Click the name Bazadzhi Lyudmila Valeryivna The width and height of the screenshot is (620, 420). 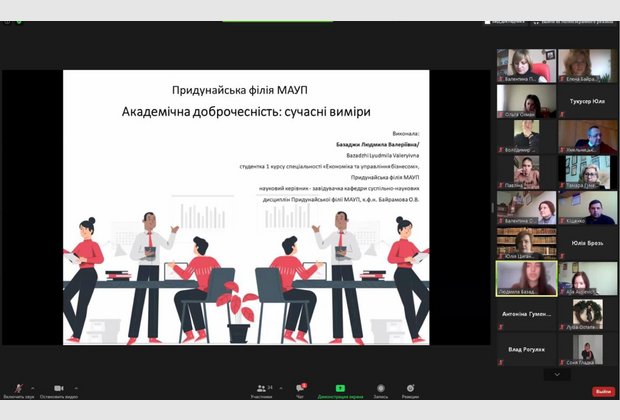click(382, 155)
